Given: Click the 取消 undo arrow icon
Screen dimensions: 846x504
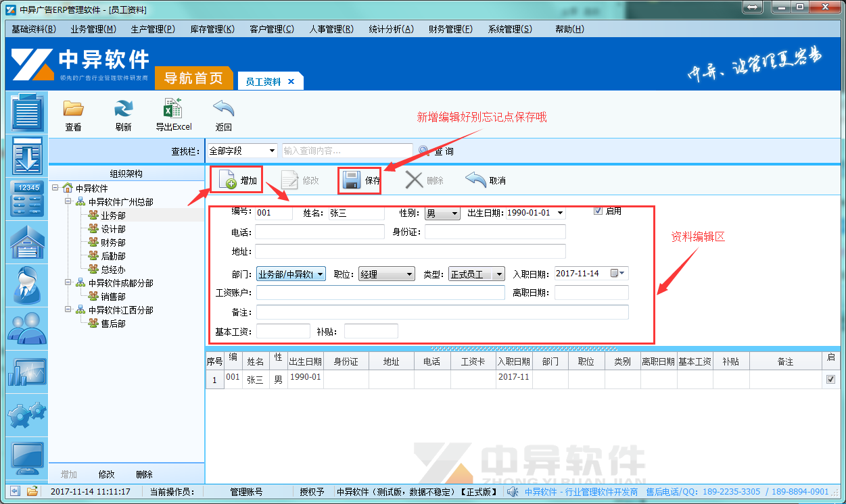Looking at the screenshot, I should pyautogui.click(x=475, y=180).
